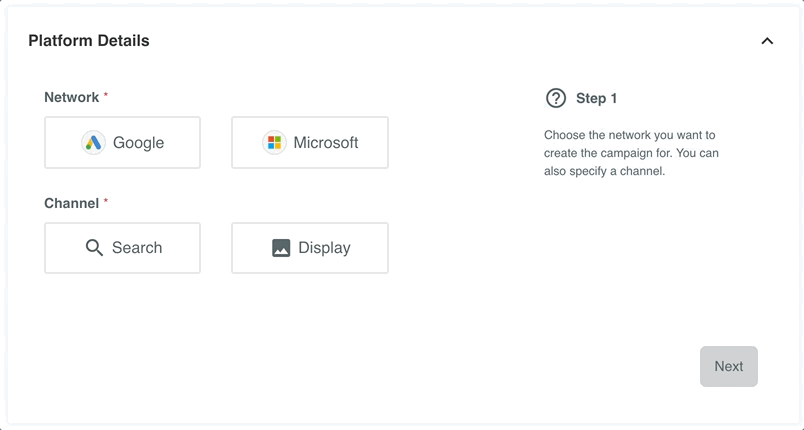Image resolution: width=804 pixels, height=430 pixels.
Task: Click the Microsoft four-color logo icon
Action: [274, 142]
